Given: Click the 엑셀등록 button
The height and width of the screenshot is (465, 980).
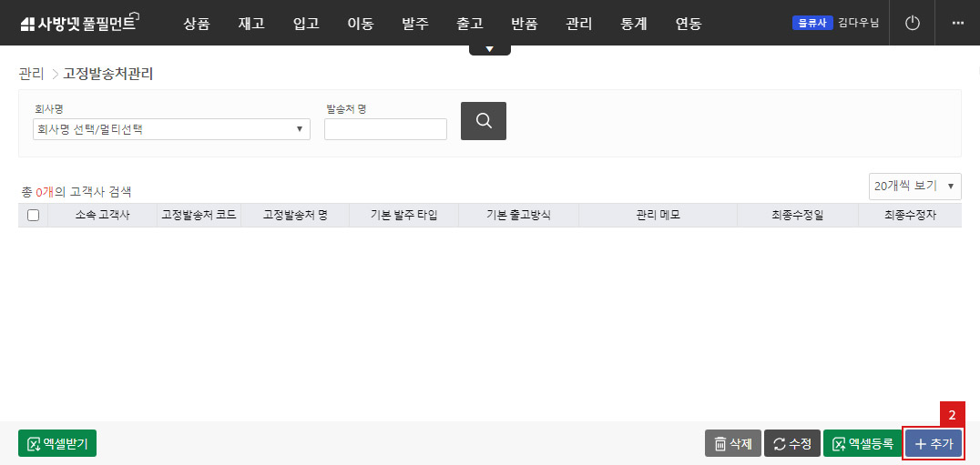Looking at the screenshot, I should click(x=863, y=443).
